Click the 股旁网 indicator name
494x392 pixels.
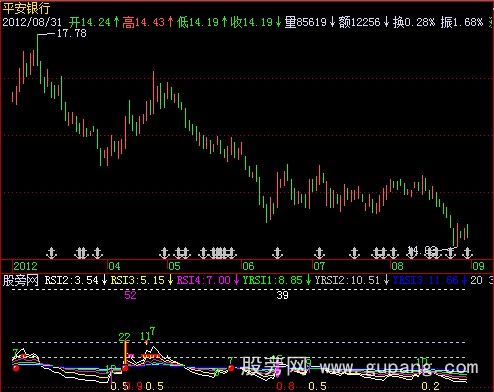(x=21, y=280)
